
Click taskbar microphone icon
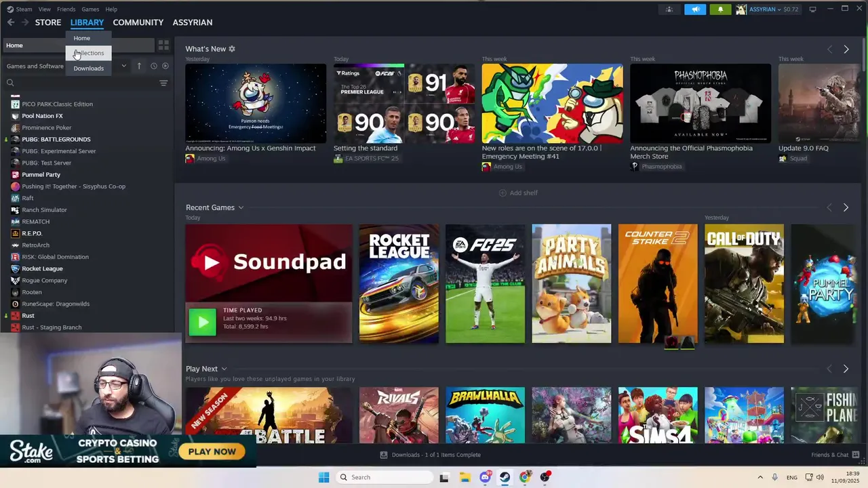point(774,477)
